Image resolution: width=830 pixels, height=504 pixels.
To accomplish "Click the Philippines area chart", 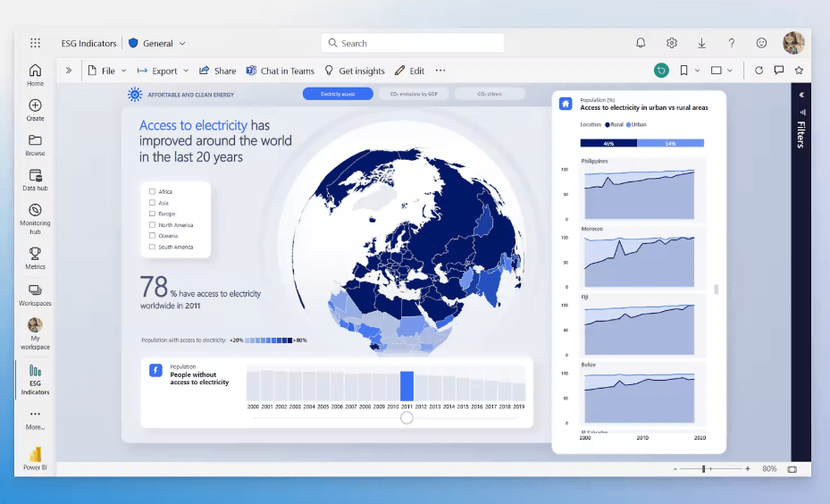I will [x=639, y=193].
